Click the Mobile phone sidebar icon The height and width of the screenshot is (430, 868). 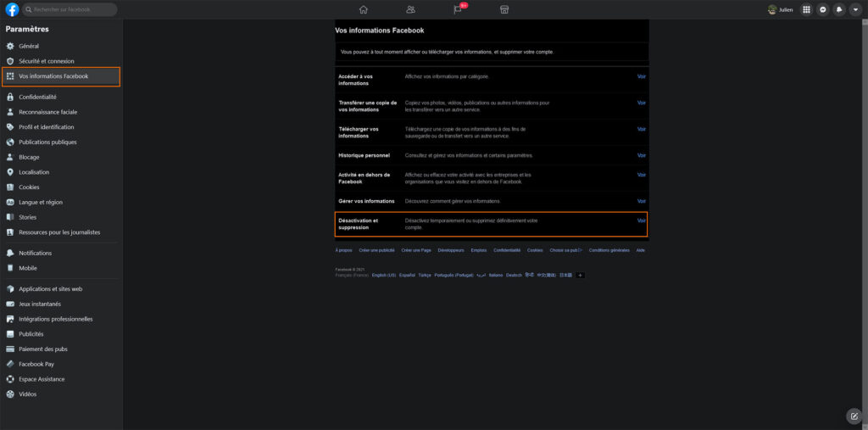9,268
